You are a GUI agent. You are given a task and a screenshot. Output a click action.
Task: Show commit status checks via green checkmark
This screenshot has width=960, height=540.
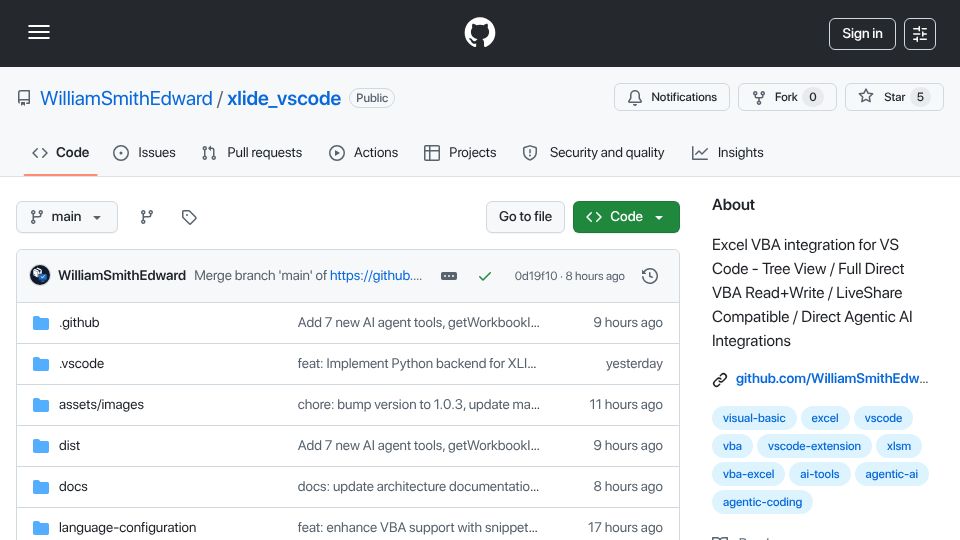485,276
